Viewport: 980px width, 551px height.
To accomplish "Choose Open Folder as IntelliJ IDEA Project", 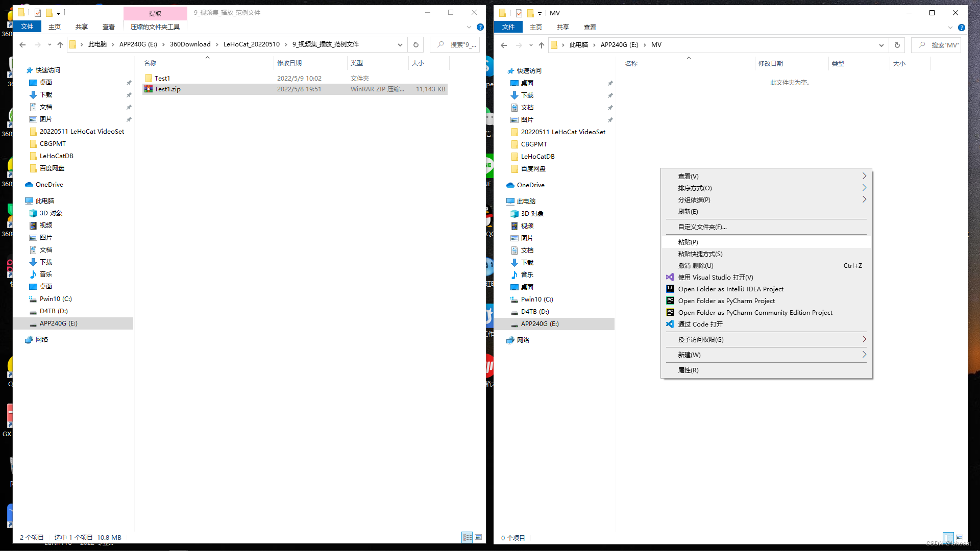I will 730,289.
